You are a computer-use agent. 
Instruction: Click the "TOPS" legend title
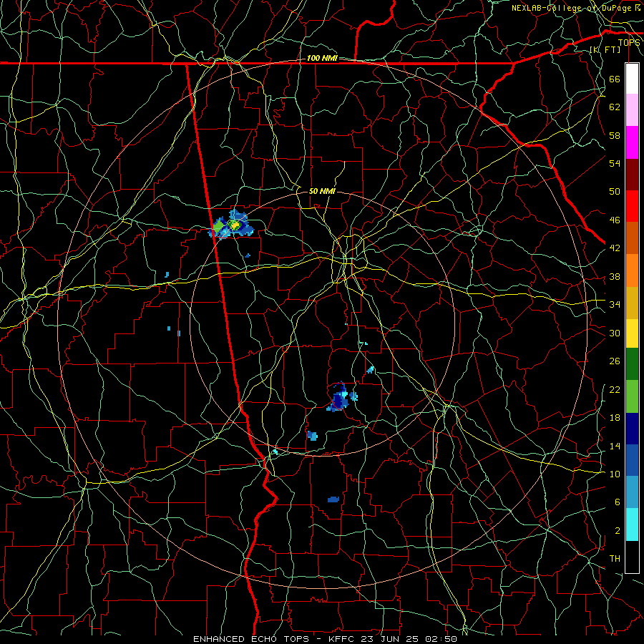pyautogui.click(x=629, y=42)
